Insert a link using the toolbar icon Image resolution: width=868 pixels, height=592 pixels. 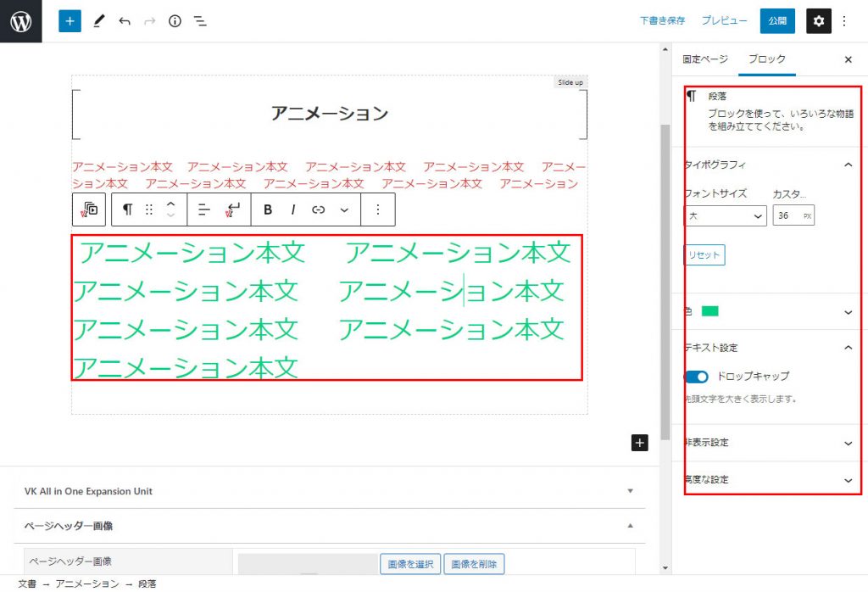[x=319, y=209]
